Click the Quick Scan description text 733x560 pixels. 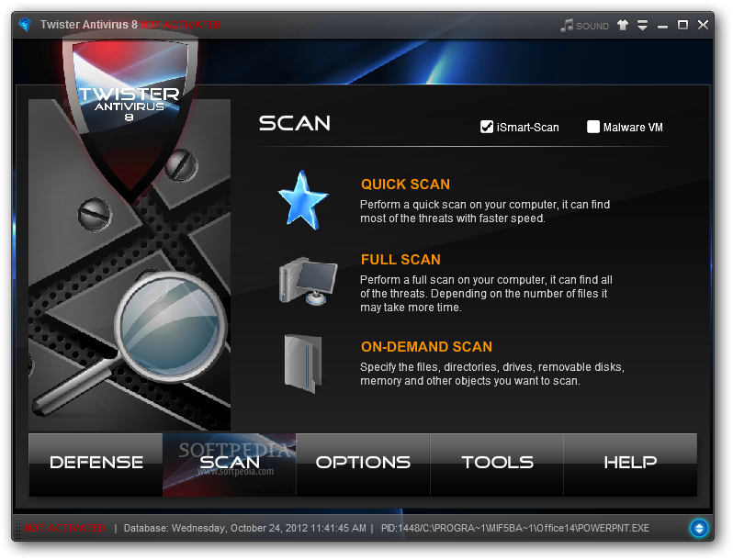pyautogui.click(x=485, y=211)
